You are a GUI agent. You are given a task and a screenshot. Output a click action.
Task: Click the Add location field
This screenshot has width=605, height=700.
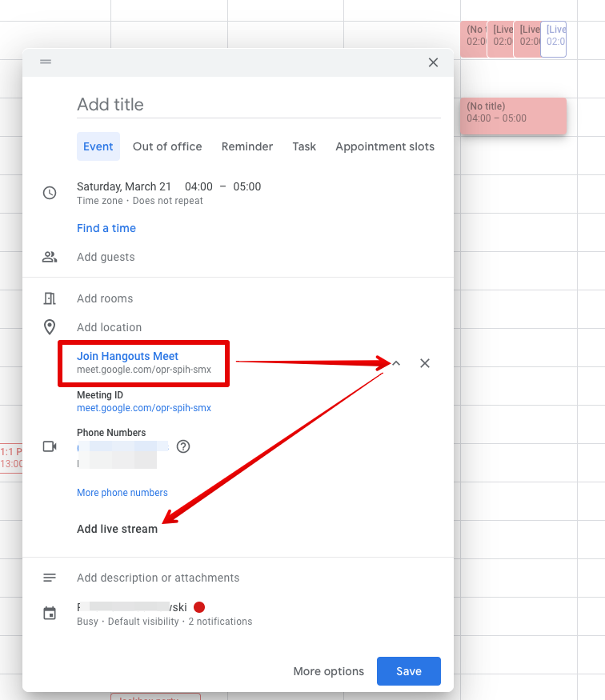coord(110,327)
